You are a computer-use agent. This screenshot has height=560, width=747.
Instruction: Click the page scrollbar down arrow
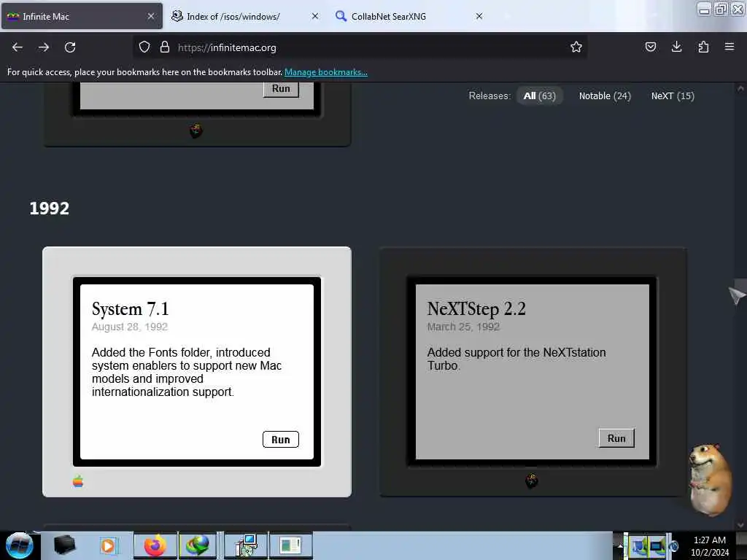740,525
